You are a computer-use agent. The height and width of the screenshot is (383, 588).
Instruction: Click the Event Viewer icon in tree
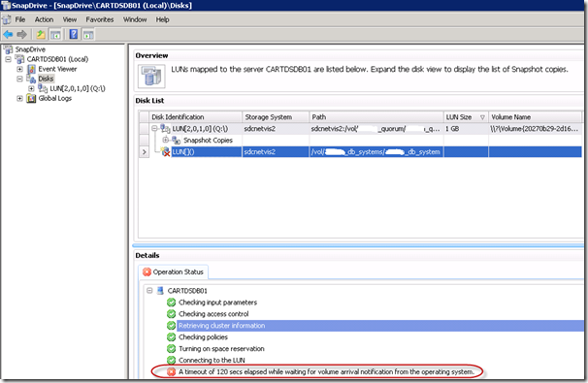[x=31, y=69]
